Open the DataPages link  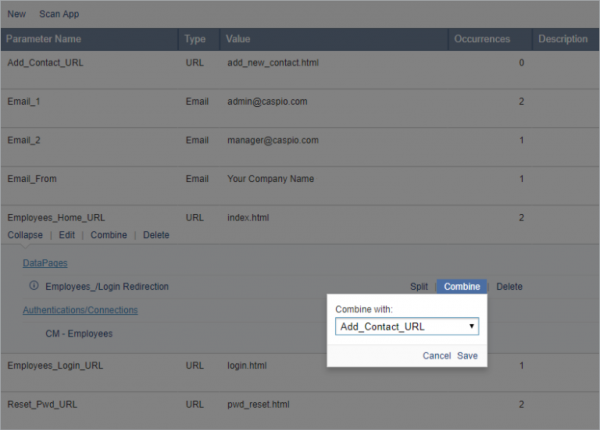pyautogui.click(x=46, y=262)
